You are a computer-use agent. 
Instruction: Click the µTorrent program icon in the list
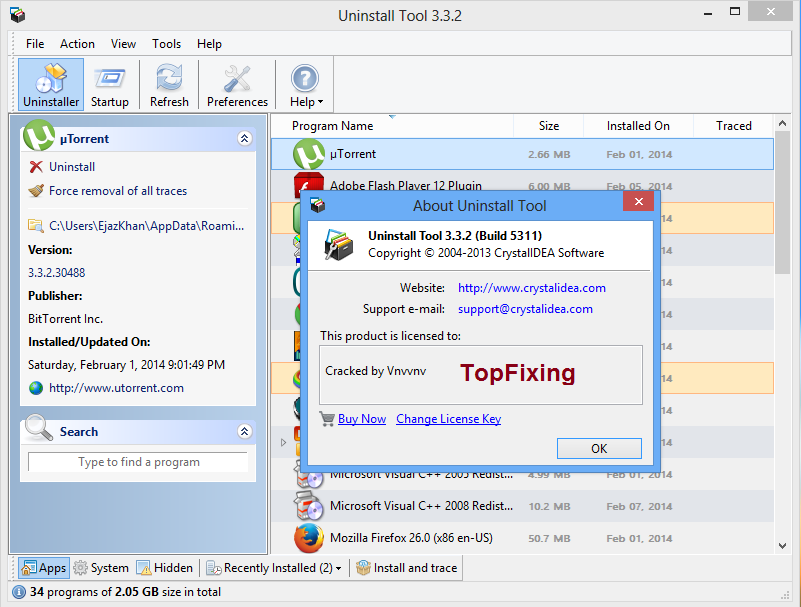click(x=308, y=155)
